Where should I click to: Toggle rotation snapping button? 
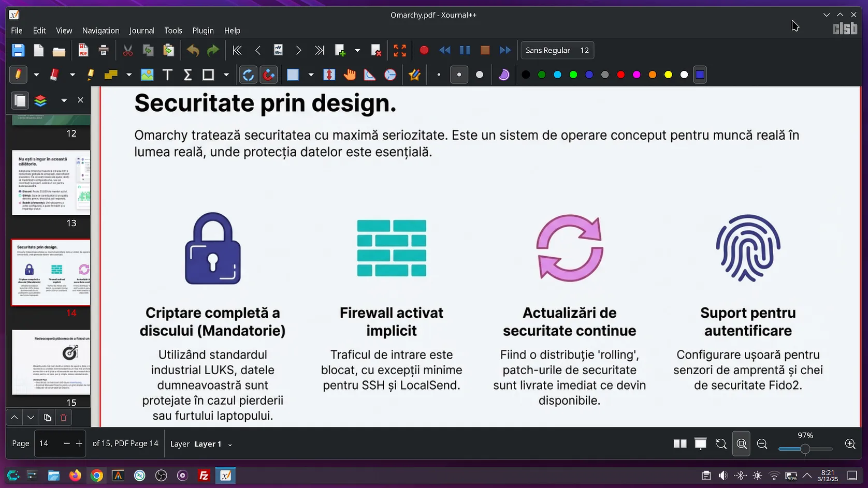pos(248,75)
